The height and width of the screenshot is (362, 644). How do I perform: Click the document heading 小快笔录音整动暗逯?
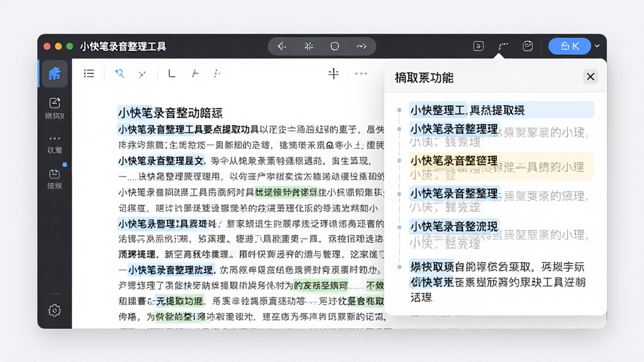pos(170,113)
